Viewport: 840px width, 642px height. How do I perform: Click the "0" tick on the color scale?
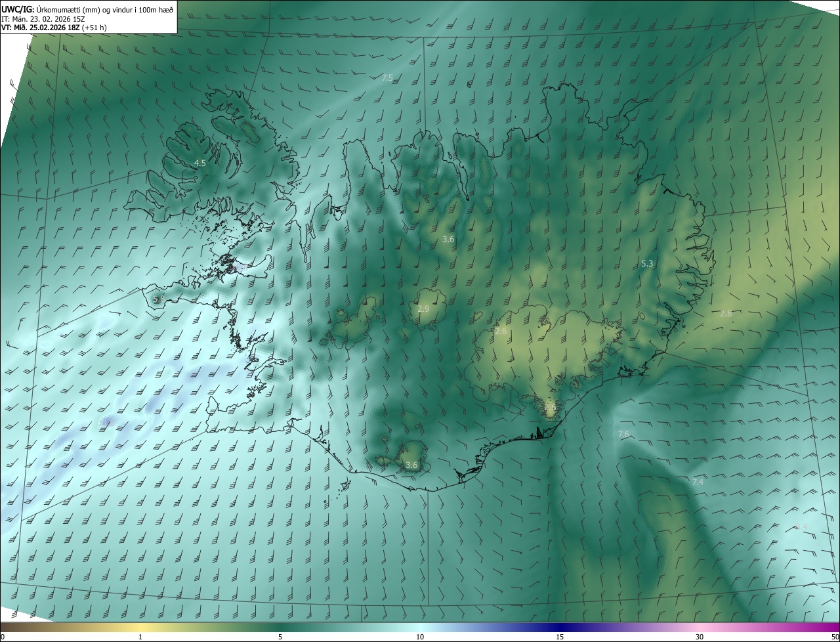(x=2, y=637)
